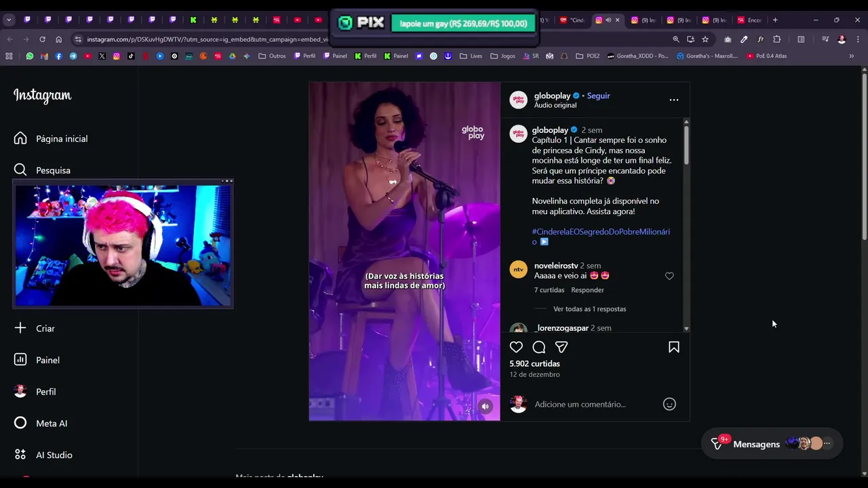Show more bookmarks with the chevron
Screen dimensions: 868x488
[x=852, y=56]
